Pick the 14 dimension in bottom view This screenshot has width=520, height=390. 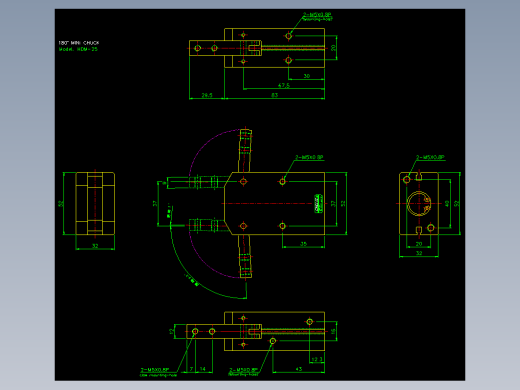tap(203, 369)
